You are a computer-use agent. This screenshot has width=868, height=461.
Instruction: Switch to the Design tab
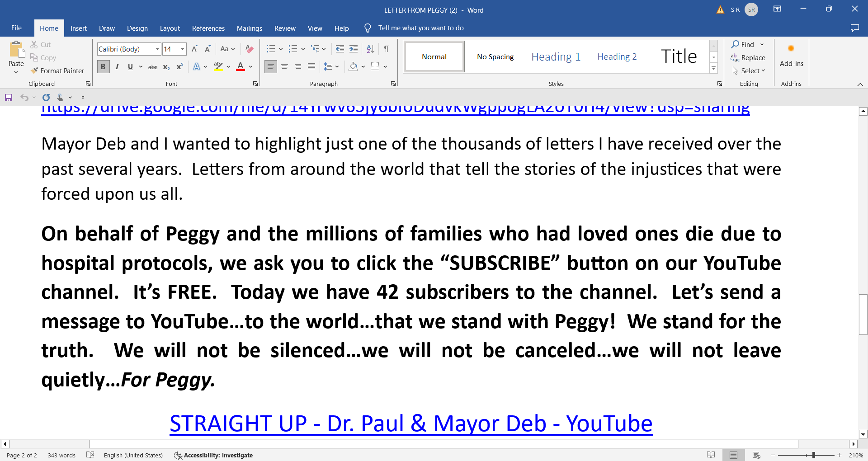pyautogui.click(x=137, y=28)
